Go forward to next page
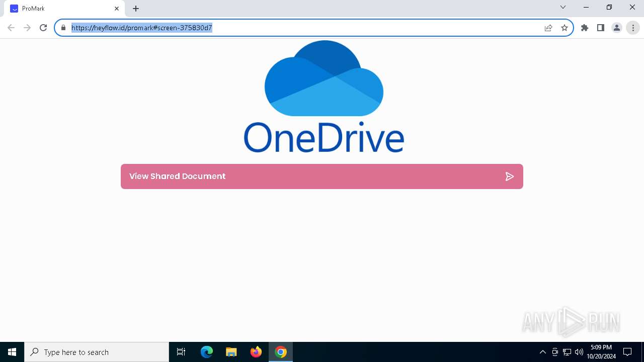This screenshot has width=644, height=362. tap(27, 28)
